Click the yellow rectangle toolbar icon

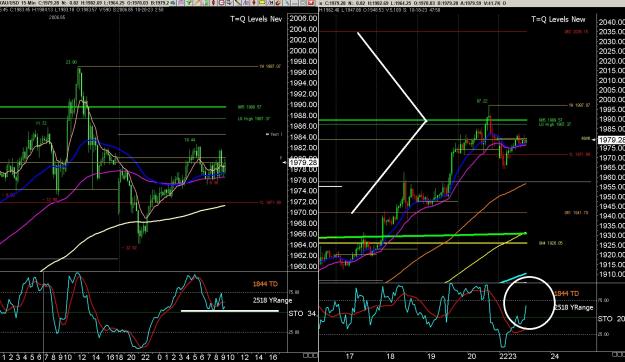click(x=262, y=2)
